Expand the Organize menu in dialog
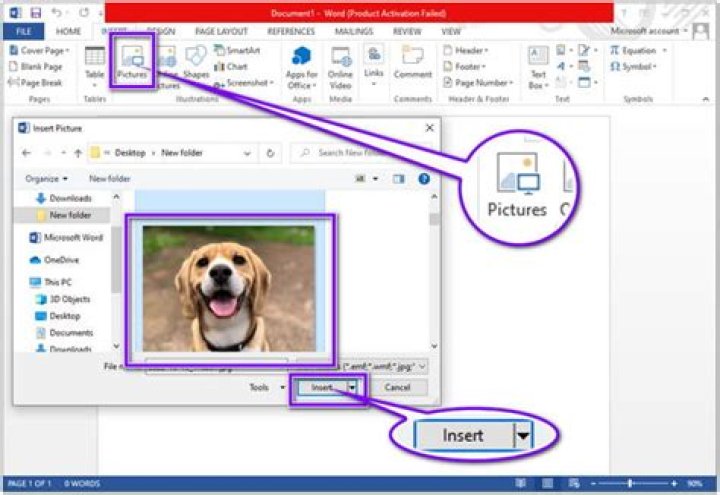Image resolution: width=720 pixels, height=495 pixels. click(x=47, y=178)
